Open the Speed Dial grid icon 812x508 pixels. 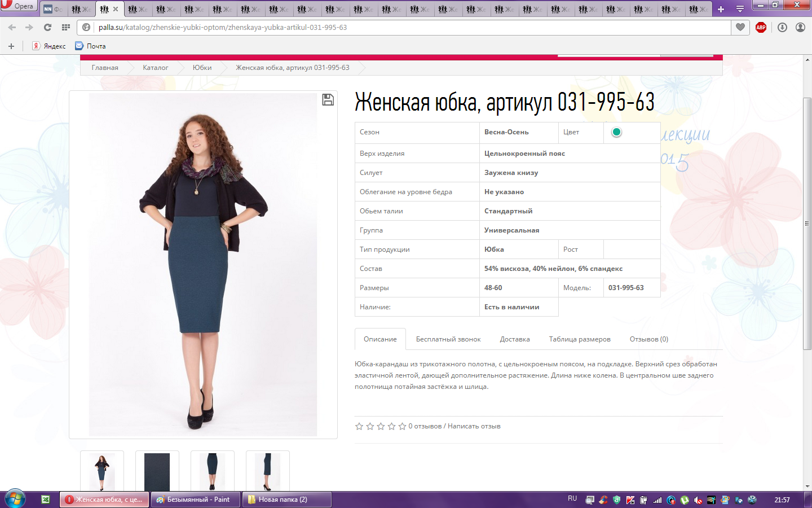point(66,27)
